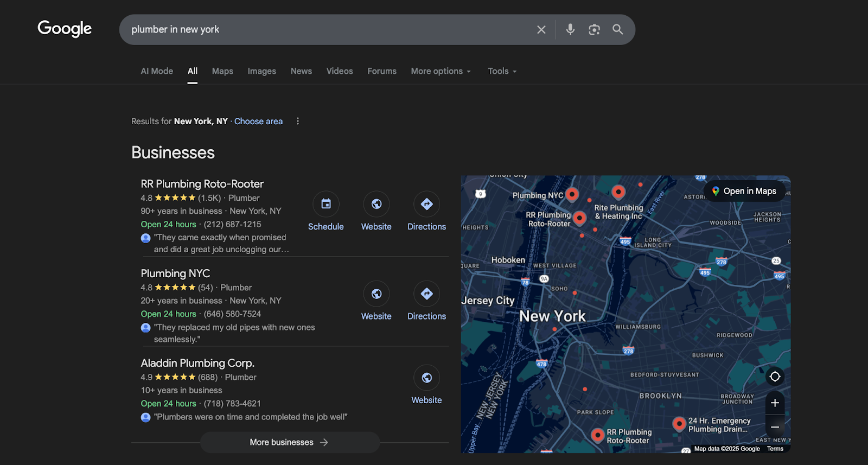Click the More businesses button
This screenshot has height=465, width=868.
click(290, 442)
